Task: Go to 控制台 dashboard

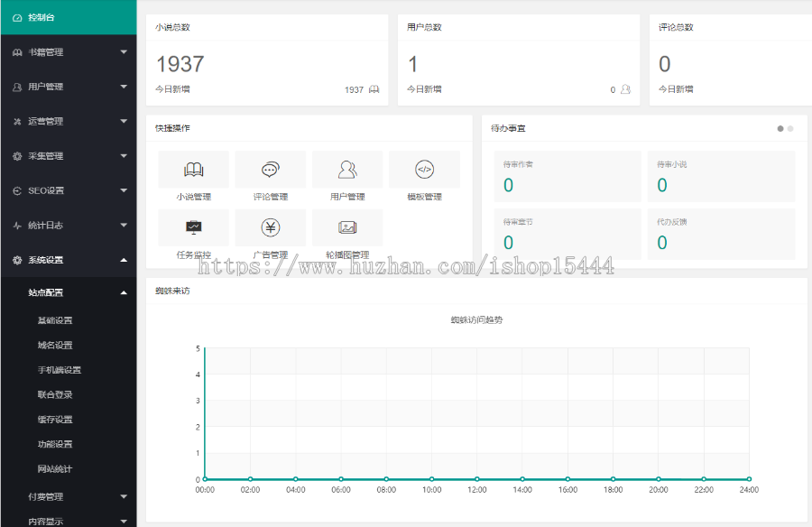Action: (x=69, y=18)
